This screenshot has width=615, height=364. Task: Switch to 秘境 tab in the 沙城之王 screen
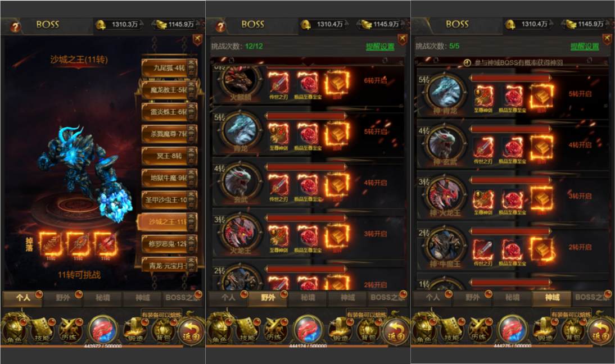(x=103, y=298)
